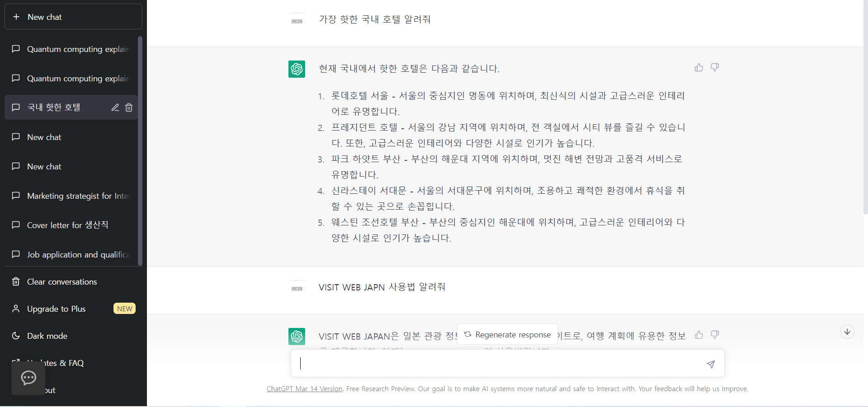Click chat icon beside Marketing strategist conversation
868x407 pixels.
pyautogui.click(x=16, y=196)
